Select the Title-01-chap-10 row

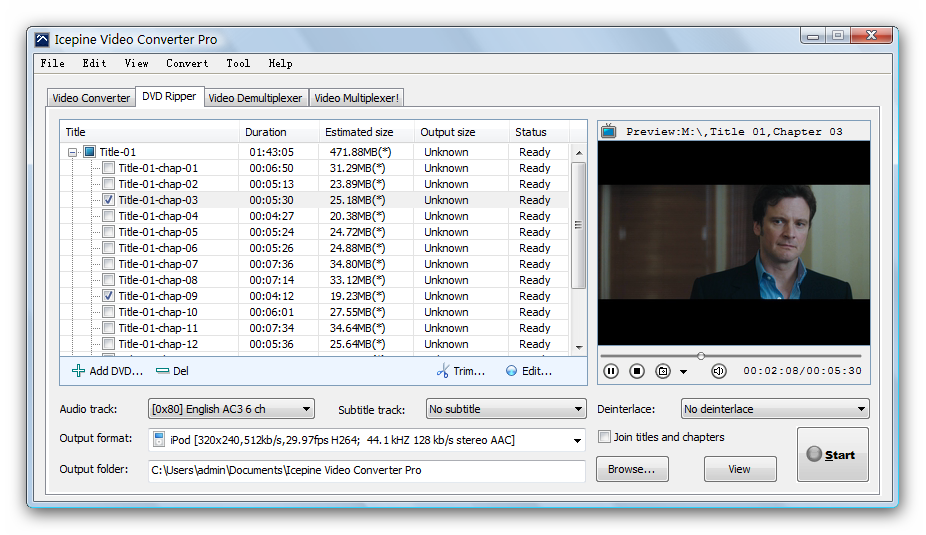point(315,312)
